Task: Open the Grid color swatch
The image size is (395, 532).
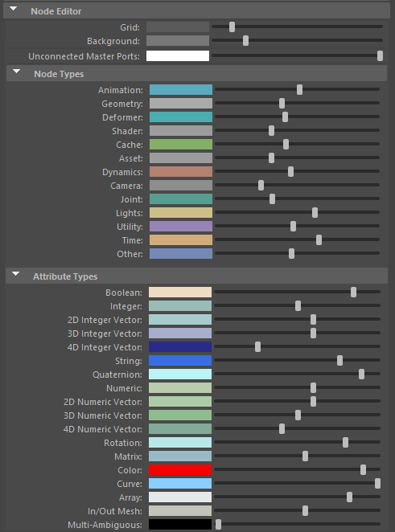Action: pos(178,27)
